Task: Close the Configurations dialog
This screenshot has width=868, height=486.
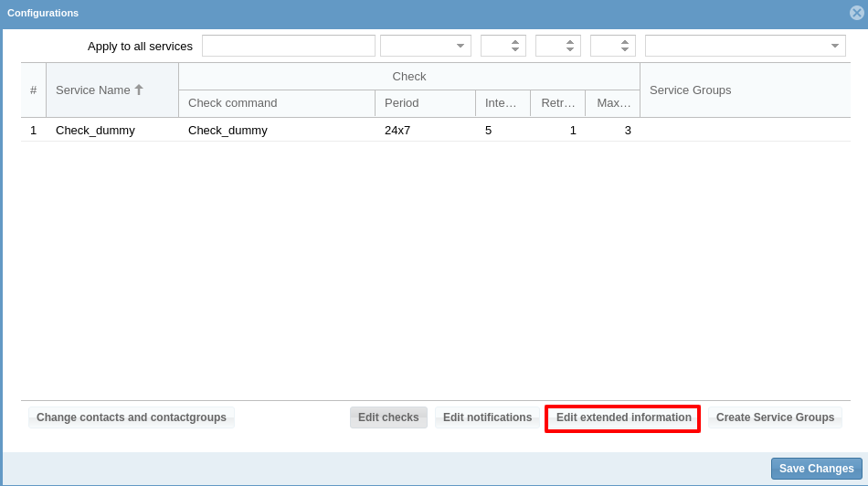Action: [856, 13]
